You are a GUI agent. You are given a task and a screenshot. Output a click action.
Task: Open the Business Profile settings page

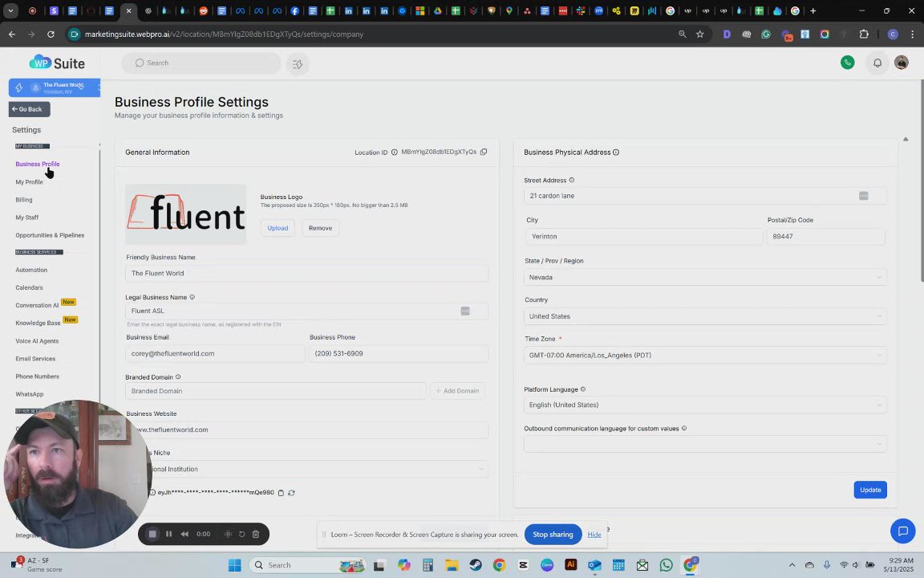click(37, 164)
